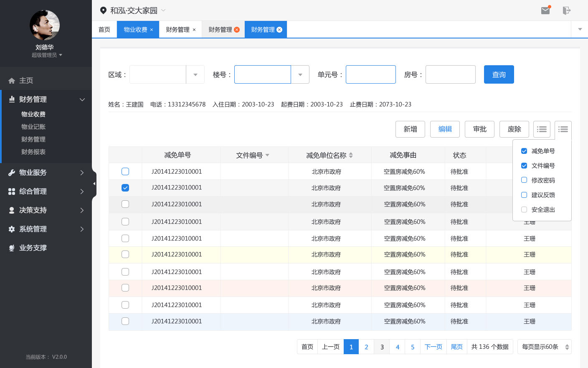Image resolution: width=588 pixels, height=368 pixels.
Task: Click the 物业服务 wrench icon
Action: tap(12, 172)
